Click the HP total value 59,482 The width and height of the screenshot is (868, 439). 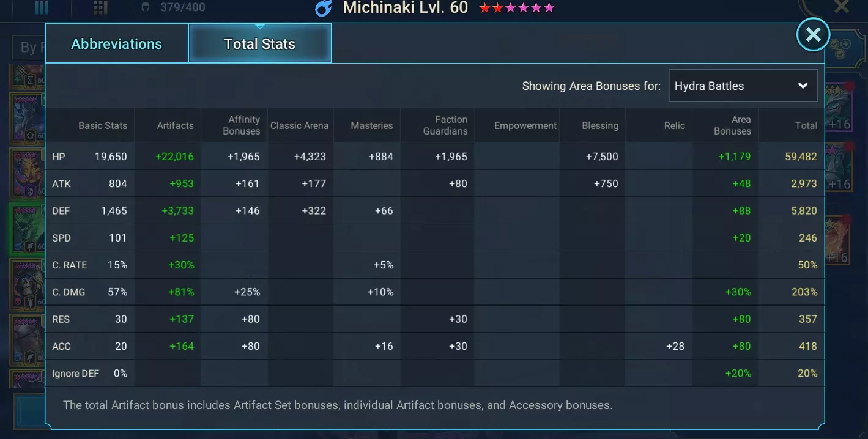(801, 157)
